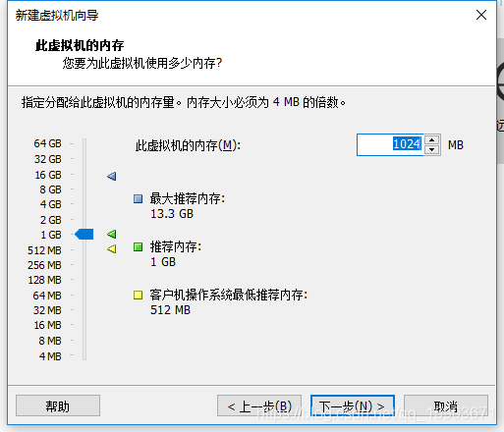Click the green recommended memory marker
This screenshot has height=432, width=504.
[112, 234]
